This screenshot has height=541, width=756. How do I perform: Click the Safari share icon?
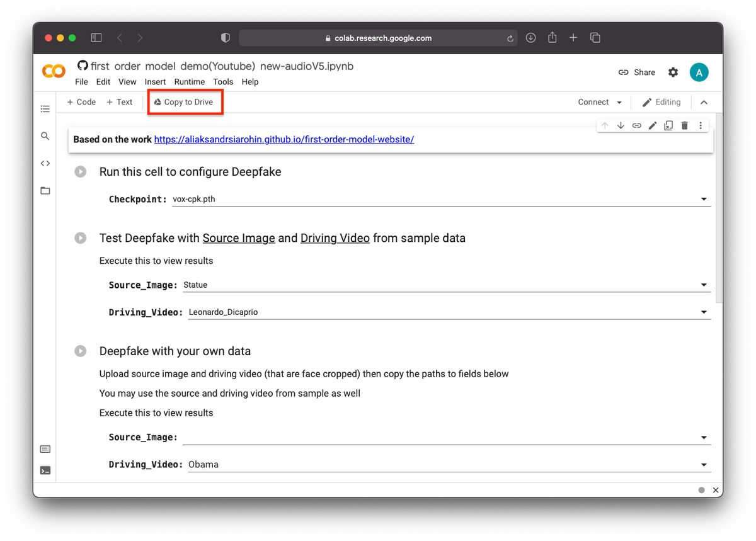click(x=553, y=38)
